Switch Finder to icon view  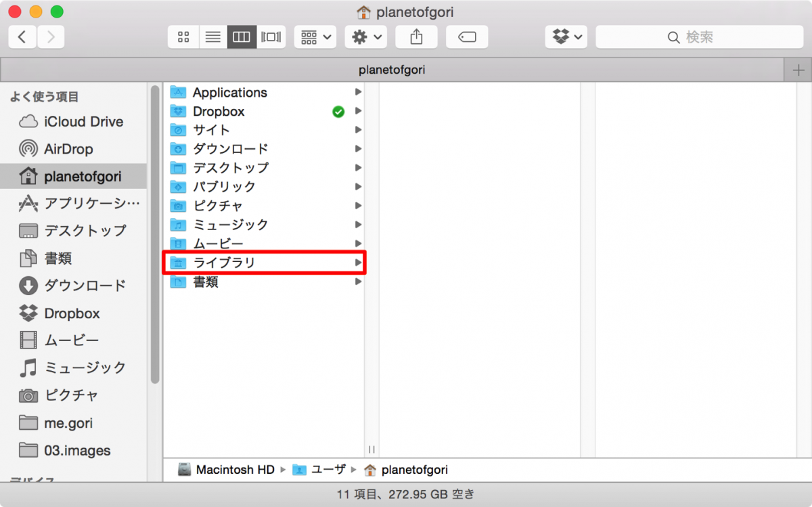(x=183, y=37)
